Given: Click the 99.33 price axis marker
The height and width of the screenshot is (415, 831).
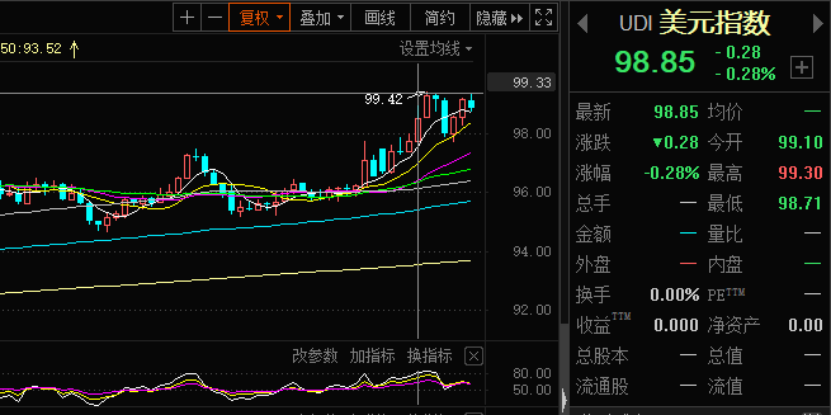Looking at the screenshot, I should coord(521,83).
